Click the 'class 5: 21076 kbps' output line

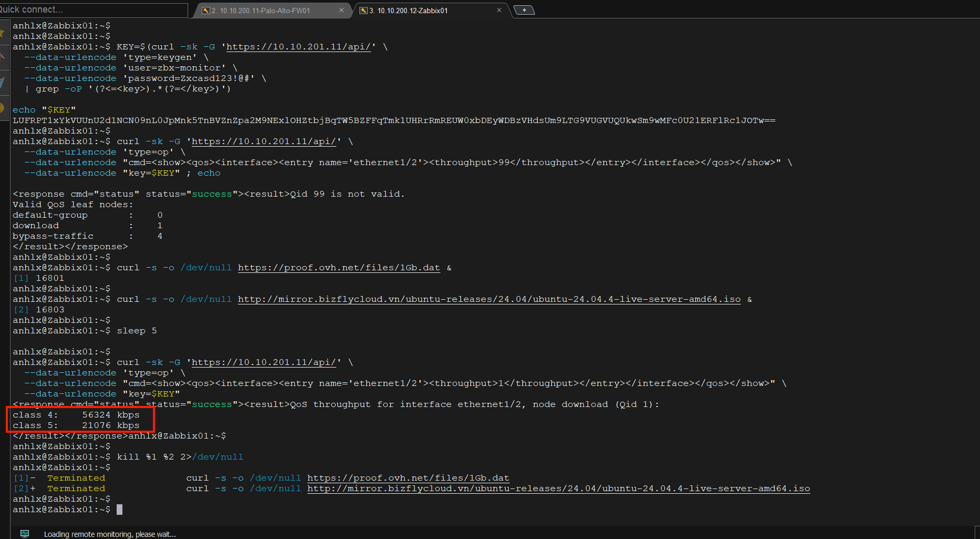pyautogui.click(x=76, y=425)
